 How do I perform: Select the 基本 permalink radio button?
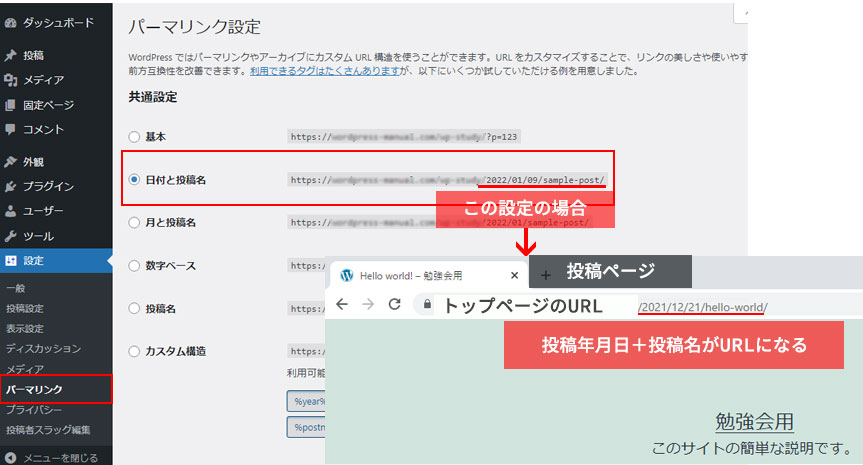coord(134,136)
